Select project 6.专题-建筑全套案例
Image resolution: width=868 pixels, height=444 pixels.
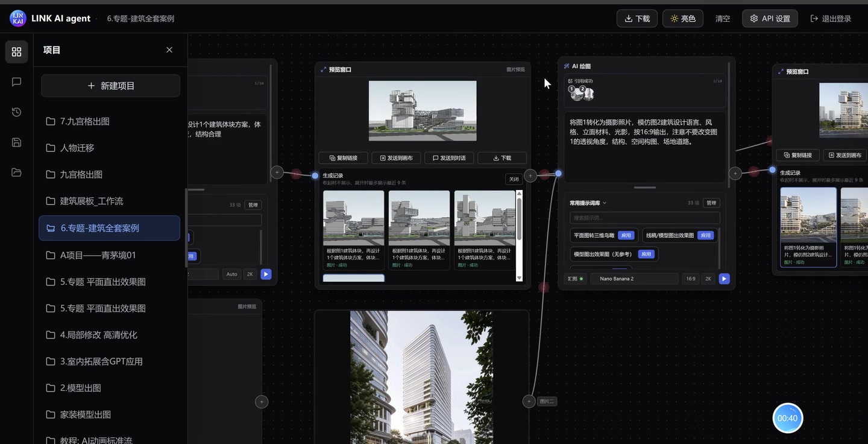(110, 228)
